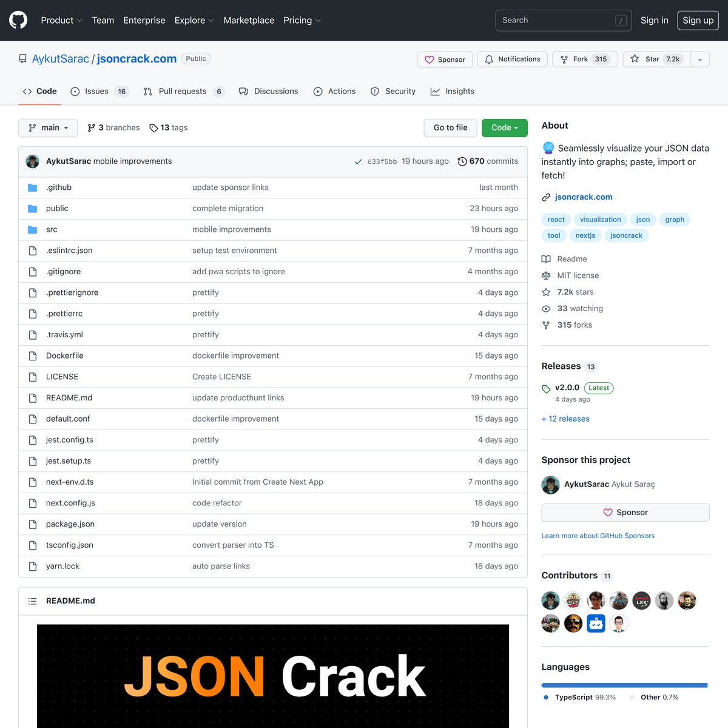The width and height of the screenshot is (728, 728).
Task: Open the repository icon beside AykutSarac
Action: [23, 59]
